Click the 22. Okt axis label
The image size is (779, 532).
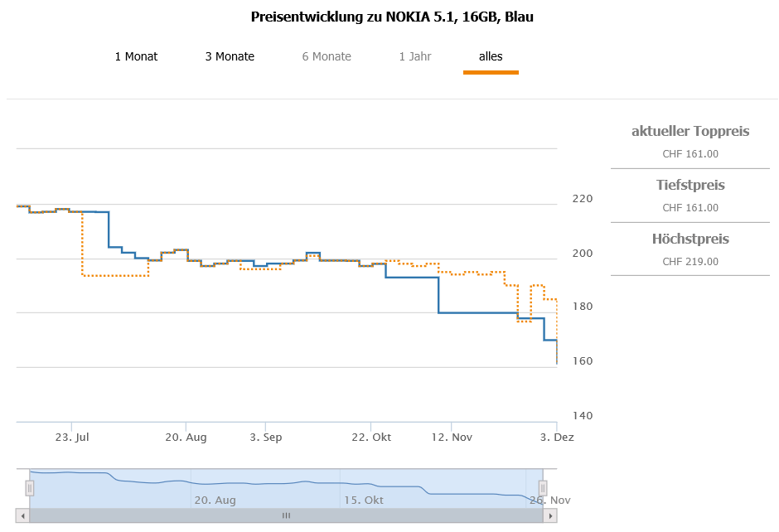[x=371, y=437]
